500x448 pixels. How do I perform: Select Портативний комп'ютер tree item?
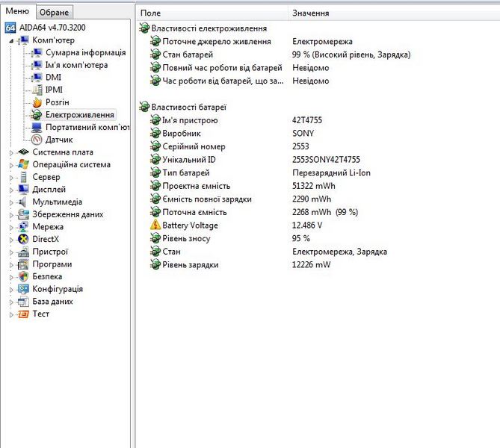coord(87,127)
